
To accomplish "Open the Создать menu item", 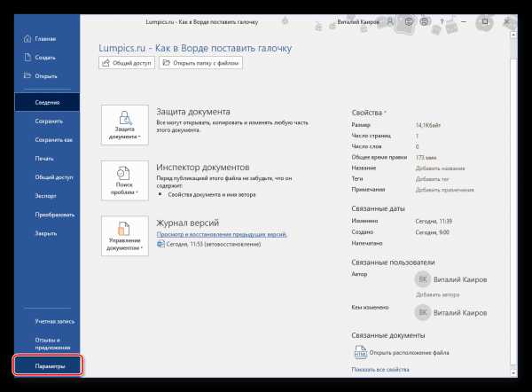I will point(47,58).
